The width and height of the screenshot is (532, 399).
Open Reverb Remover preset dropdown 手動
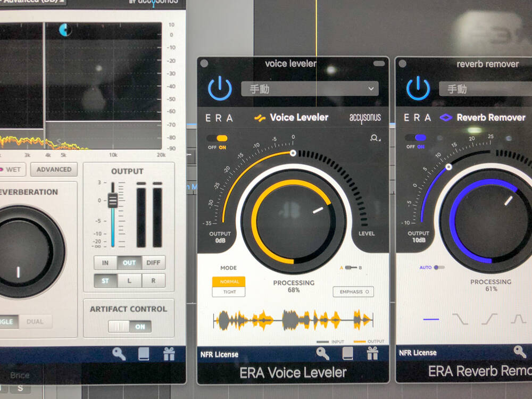click(485, 89)
